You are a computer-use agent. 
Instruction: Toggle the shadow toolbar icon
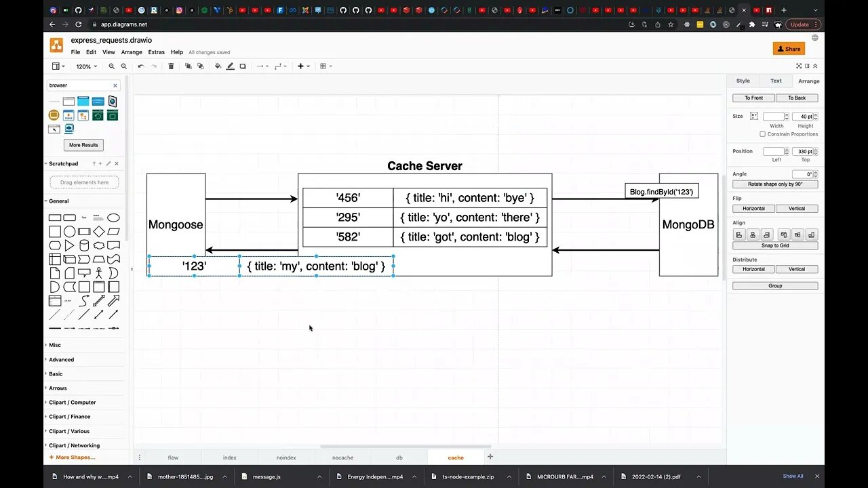[x=243, y=66]
